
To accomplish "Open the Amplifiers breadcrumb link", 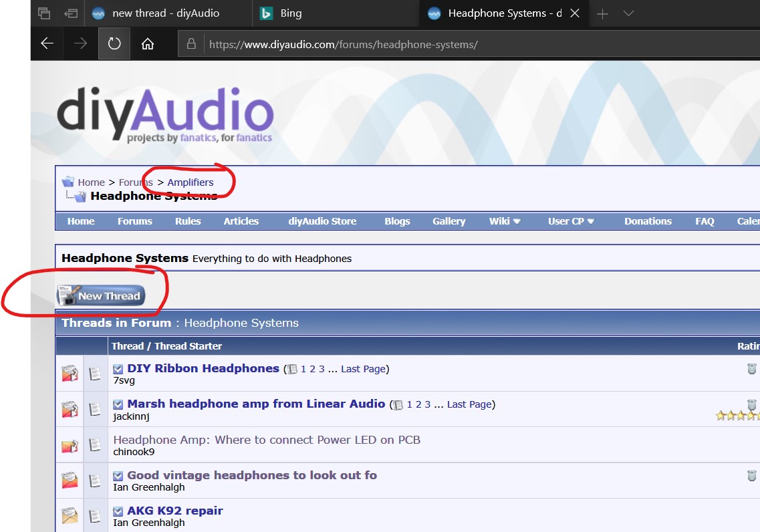I will coord(191,182).
